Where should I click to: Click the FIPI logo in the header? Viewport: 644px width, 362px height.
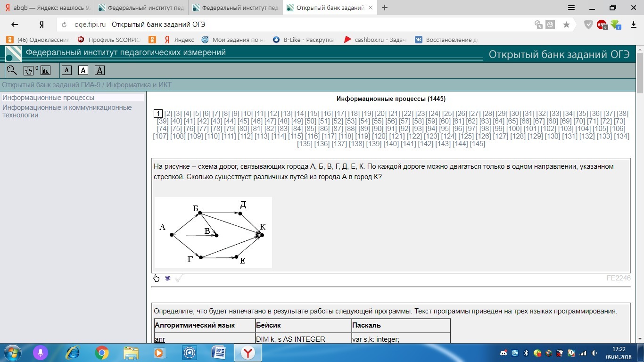(13, 54)
